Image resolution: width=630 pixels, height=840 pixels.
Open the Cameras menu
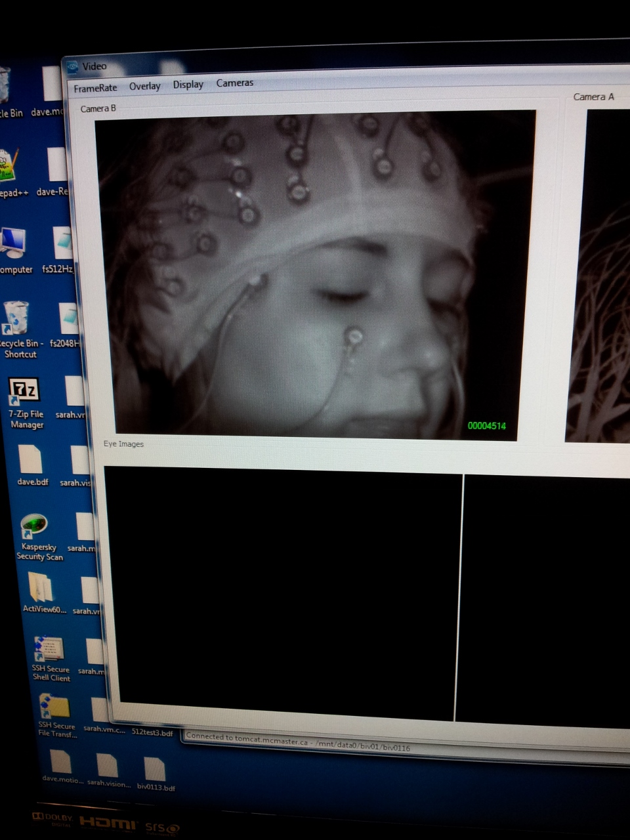pos(234,83)
